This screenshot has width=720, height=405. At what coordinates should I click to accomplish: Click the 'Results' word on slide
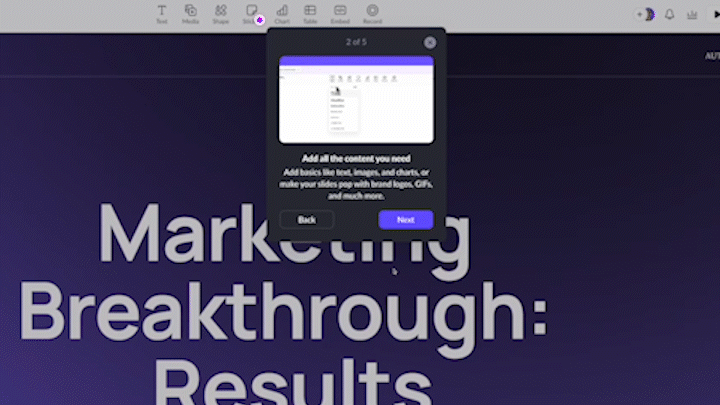(292, 383)
